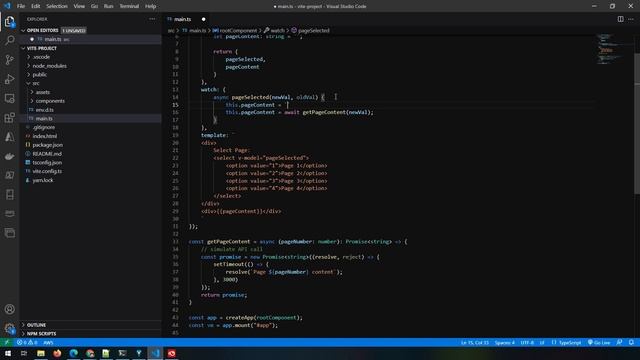The height and width of the screenshot is (360, 640).
Task: Open yarn.lock in the file tree
Action: click(43, 180)
